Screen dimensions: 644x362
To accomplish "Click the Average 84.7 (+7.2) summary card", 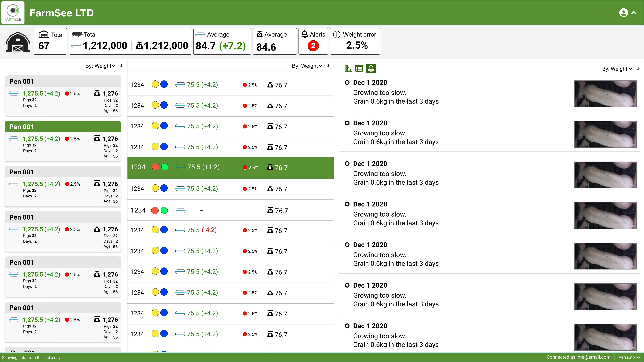I will (222, 41).
